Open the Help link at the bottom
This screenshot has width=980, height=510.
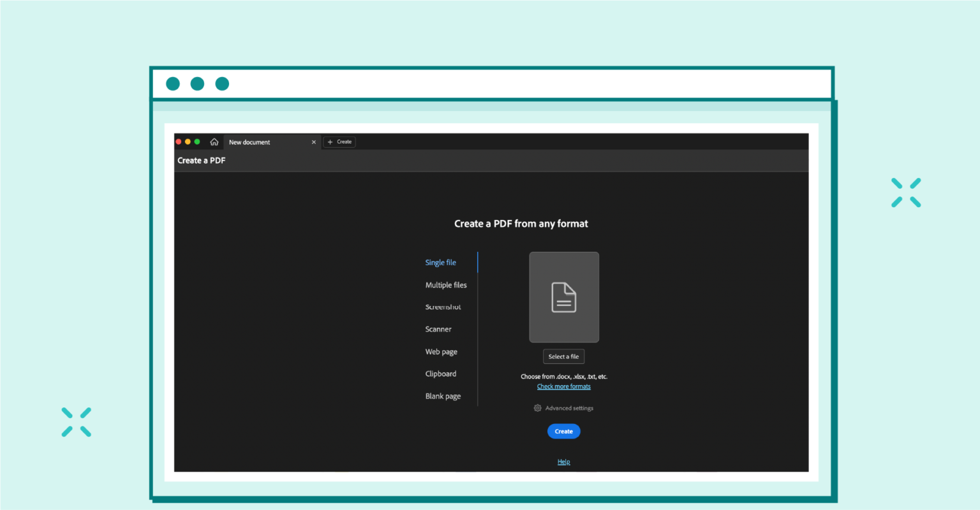pyautogui.click(x=563, y=461)
